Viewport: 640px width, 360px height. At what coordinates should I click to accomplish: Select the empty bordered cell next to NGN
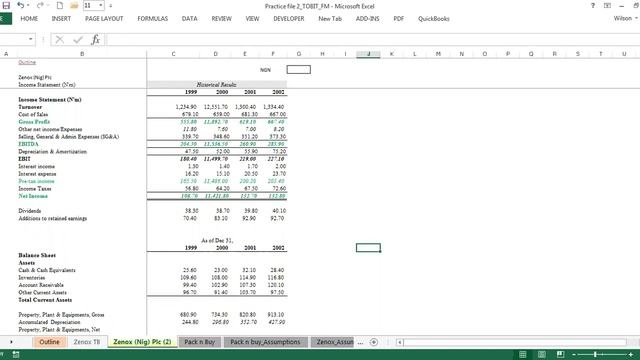pyautogui.click(x=299, y=70)
